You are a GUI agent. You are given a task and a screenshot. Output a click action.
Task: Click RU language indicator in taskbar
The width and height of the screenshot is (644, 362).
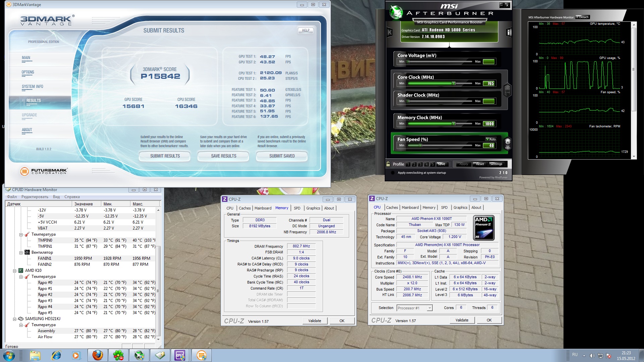(575, 354)
